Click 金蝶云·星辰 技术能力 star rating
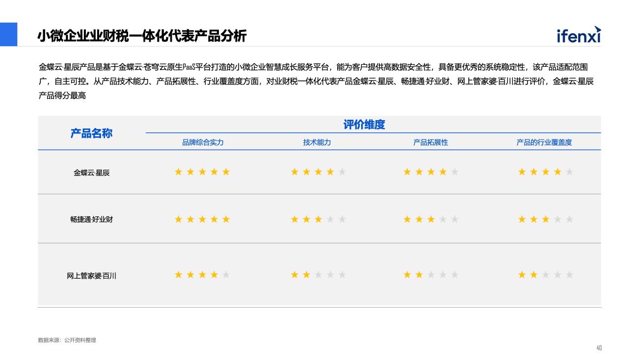Screen dimensions: 639x364 coord(318,172)
